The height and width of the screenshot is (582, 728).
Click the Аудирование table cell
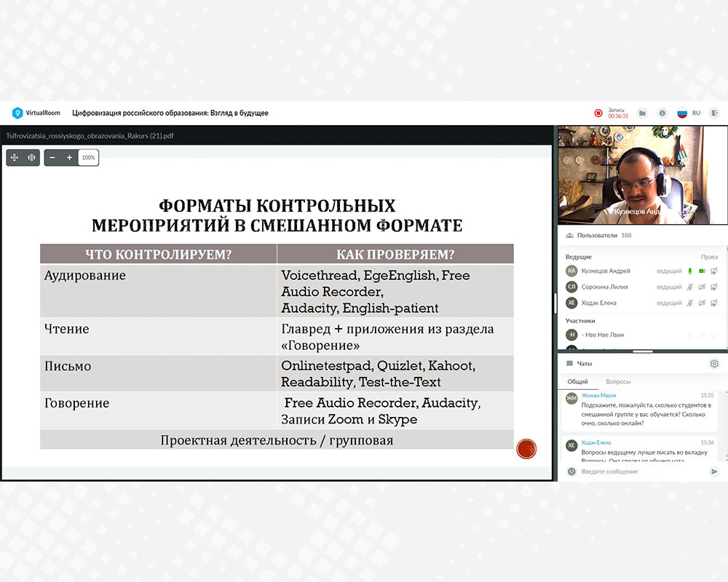[x=158, y=291]
